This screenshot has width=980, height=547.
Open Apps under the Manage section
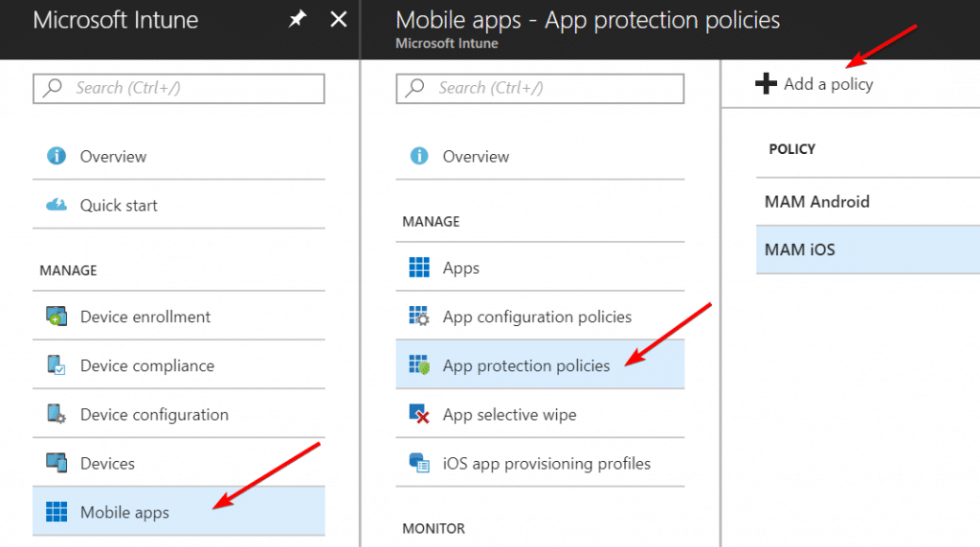460,269
